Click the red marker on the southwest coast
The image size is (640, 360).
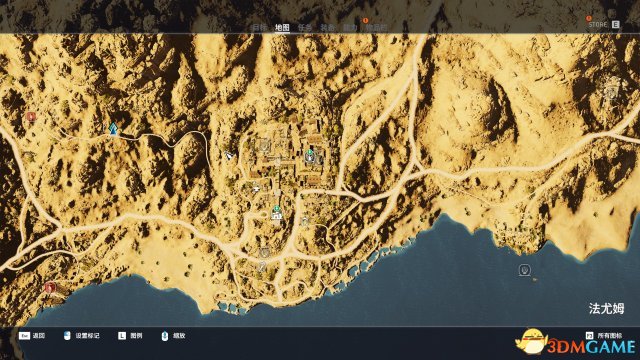coord(50,287)
